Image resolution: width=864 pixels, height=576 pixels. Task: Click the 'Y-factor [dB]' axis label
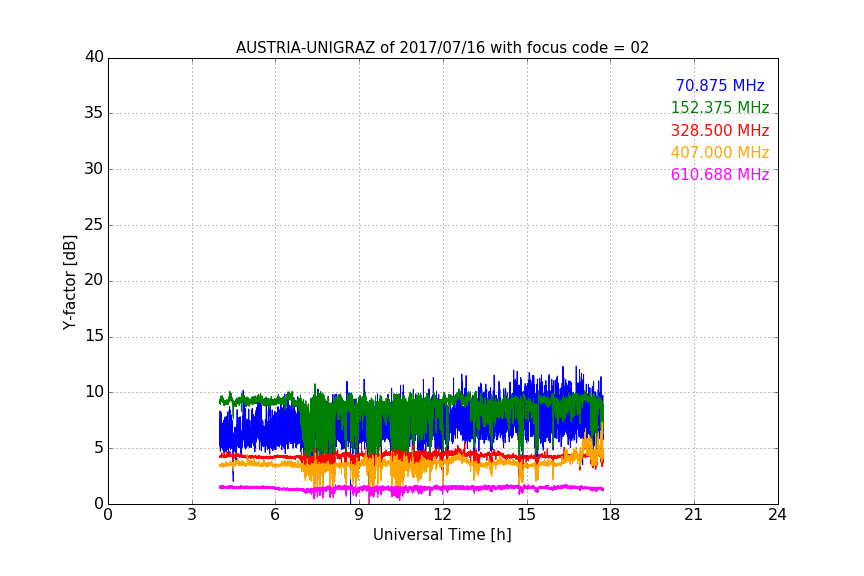pos(70,282)
